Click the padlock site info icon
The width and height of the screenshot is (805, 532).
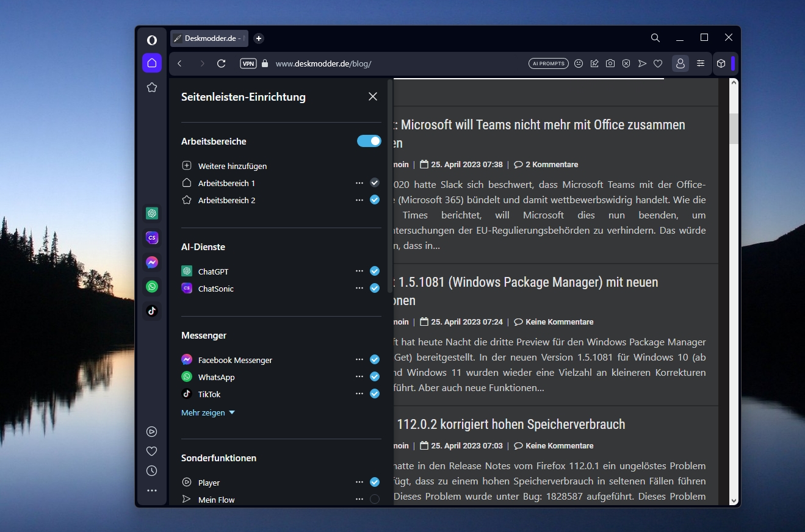(x=264, y=63)
